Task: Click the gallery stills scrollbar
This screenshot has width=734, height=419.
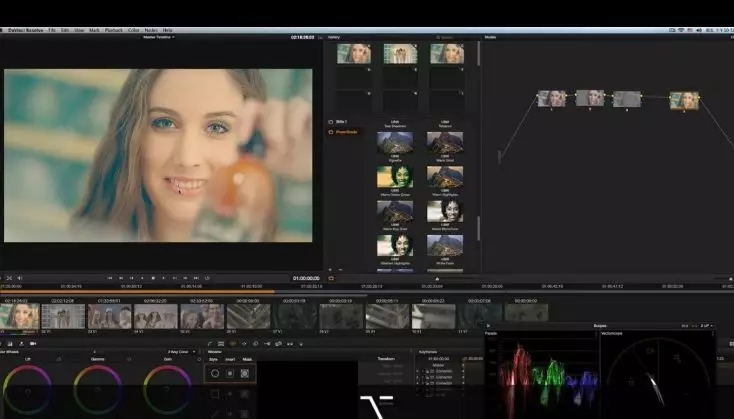Action: click(478, 53)
